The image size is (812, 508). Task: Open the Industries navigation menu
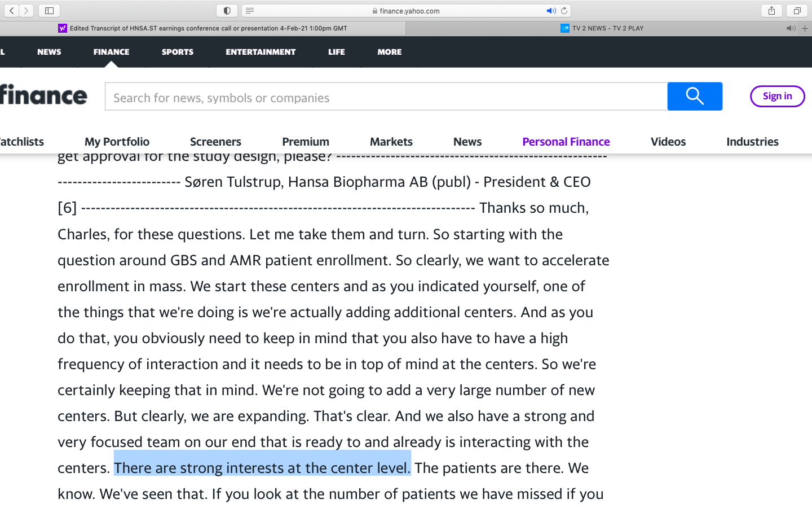[x=752, y=142]
